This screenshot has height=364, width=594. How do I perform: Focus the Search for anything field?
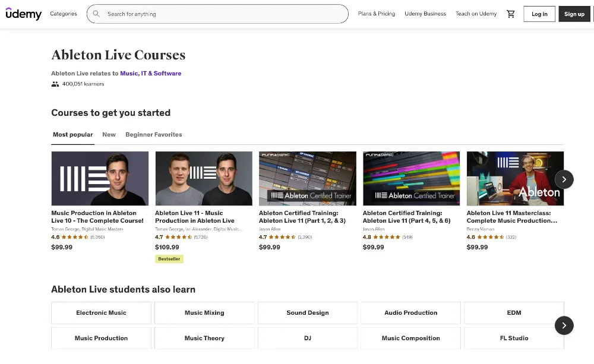point(217,14)
